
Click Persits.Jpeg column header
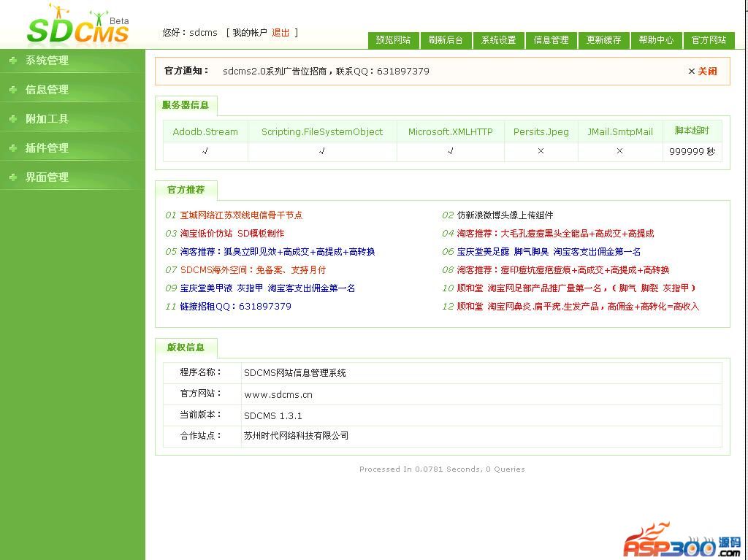pos(541,131)
